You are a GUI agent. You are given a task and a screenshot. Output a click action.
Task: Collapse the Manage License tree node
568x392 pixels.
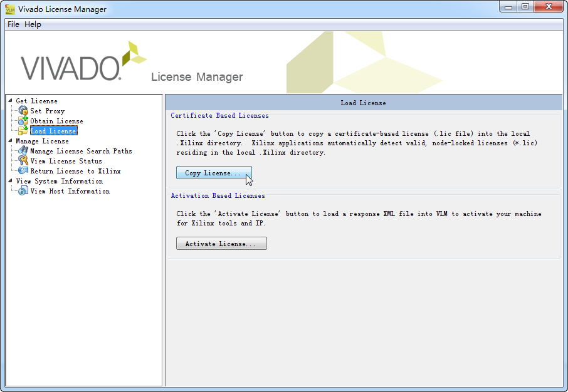coord(10,141)
